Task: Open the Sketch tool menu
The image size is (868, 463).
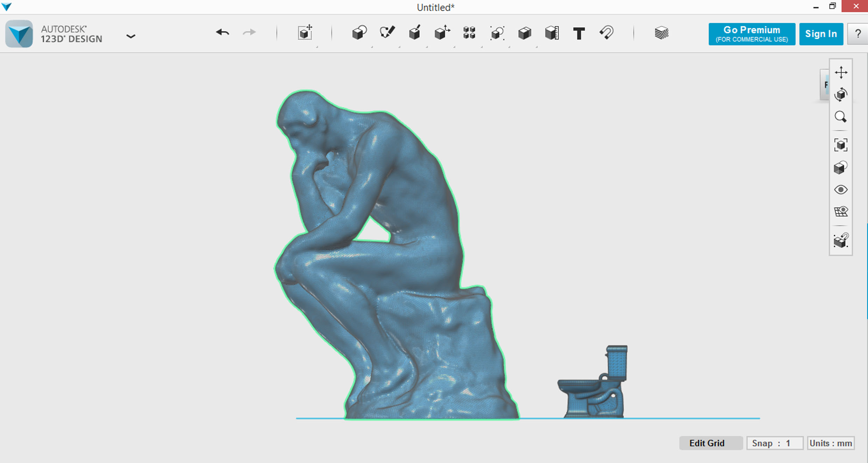Action: 387,33
